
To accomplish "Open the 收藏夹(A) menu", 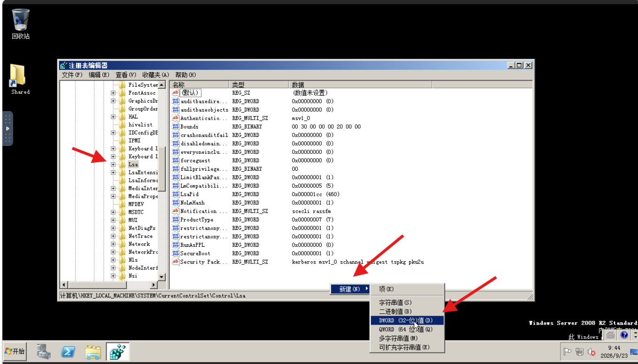I will point(156,75).
